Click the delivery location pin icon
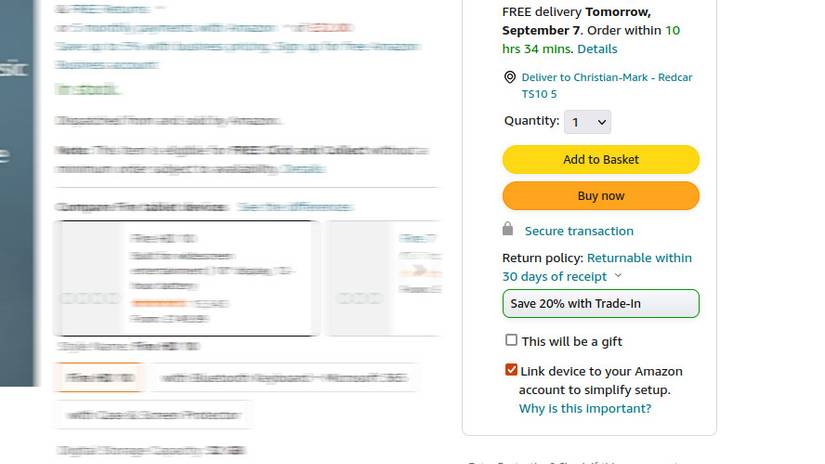 click(x=510, y=78)
